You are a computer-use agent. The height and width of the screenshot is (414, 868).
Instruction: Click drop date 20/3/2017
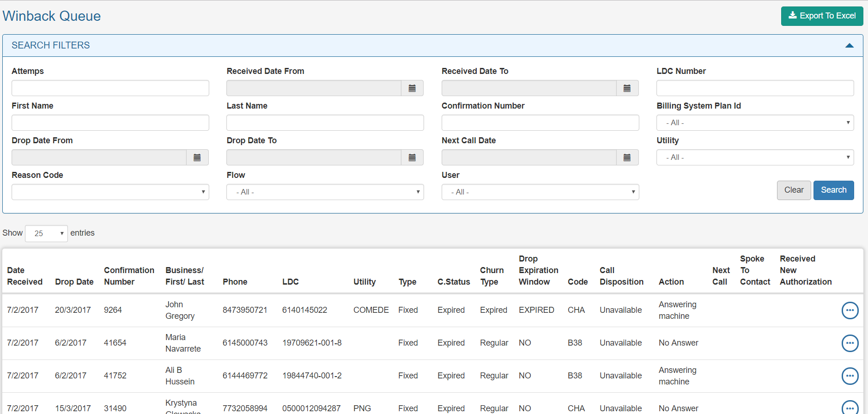(x=73, y=310)
